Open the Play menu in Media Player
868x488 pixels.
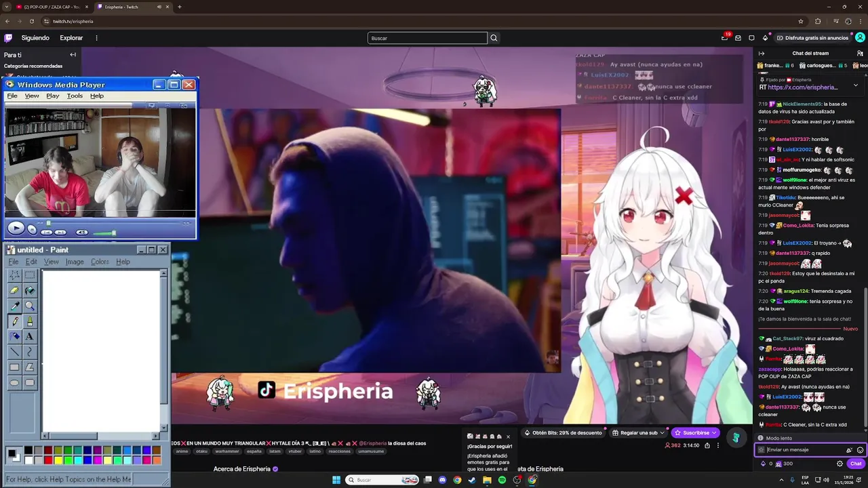tap(52, 96)
